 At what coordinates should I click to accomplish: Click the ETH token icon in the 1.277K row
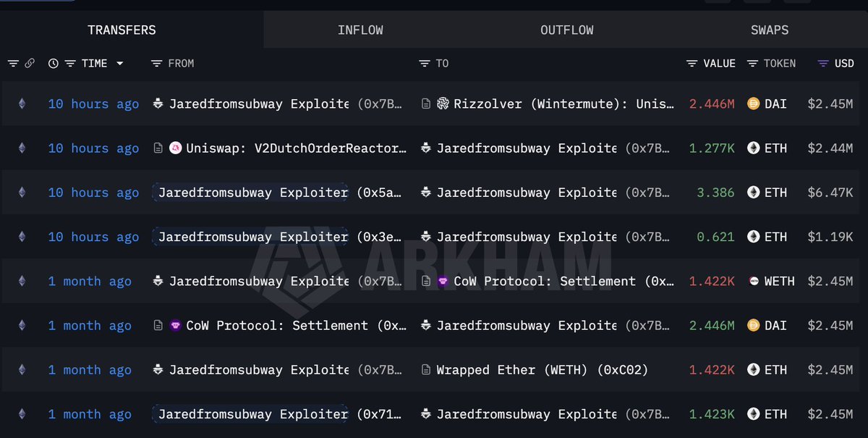(753, 148)
